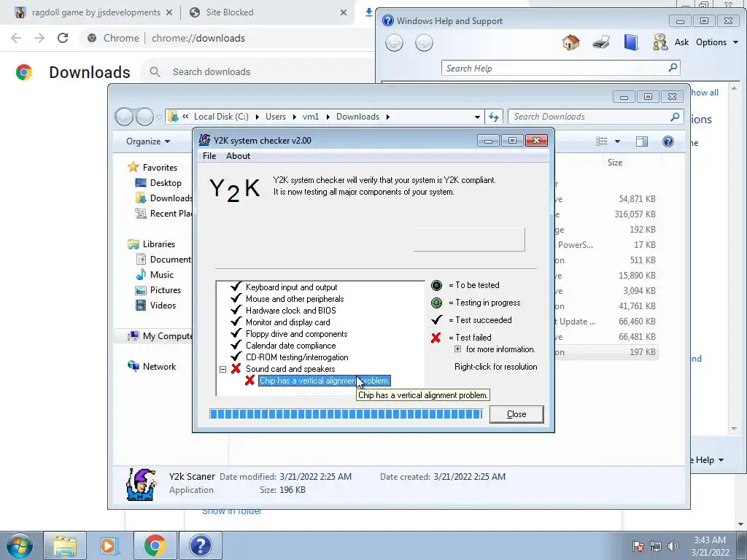Click the Y2K checker progress bar
Screen dimensions: 747x560
(x=346, y=414)
